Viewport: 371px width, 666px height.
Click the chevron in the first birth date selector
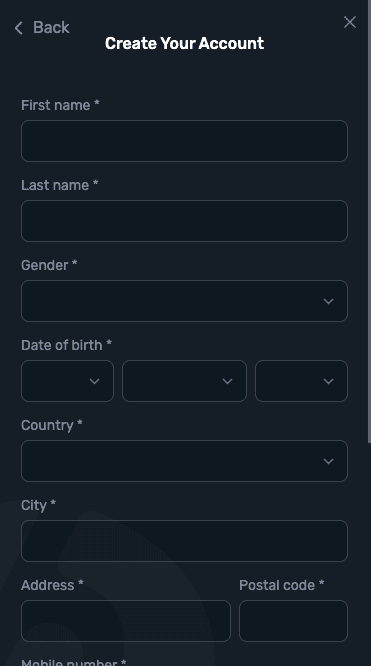(94, 381)
